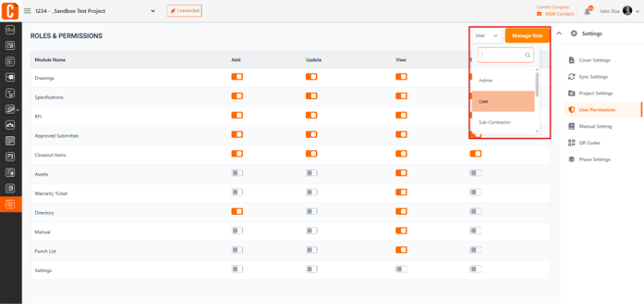Open the highlighted settings icon in left sidebar

tap(11, 204)
